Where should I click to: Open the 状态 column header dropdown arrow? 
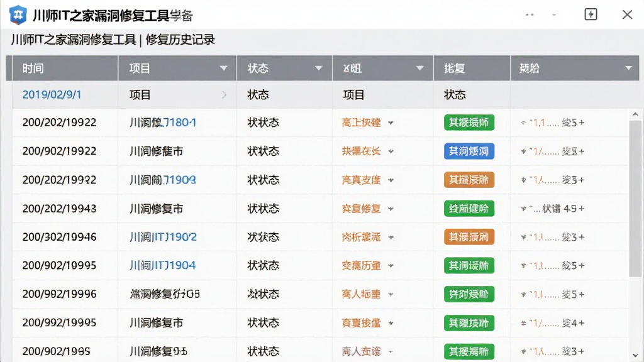click(x=318, y=68)
